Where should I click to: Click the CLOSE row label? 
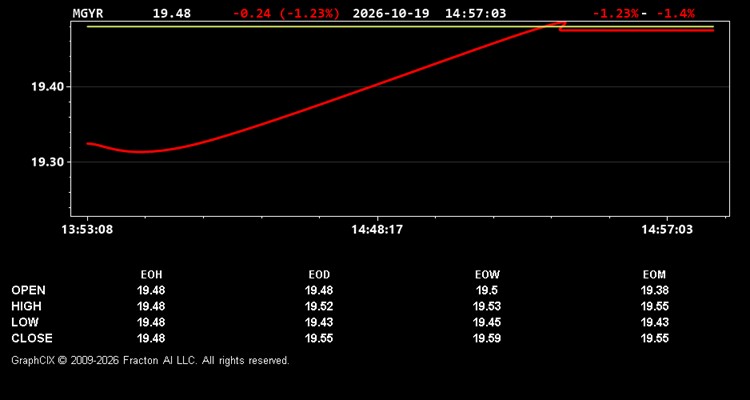tap(32, 338)
